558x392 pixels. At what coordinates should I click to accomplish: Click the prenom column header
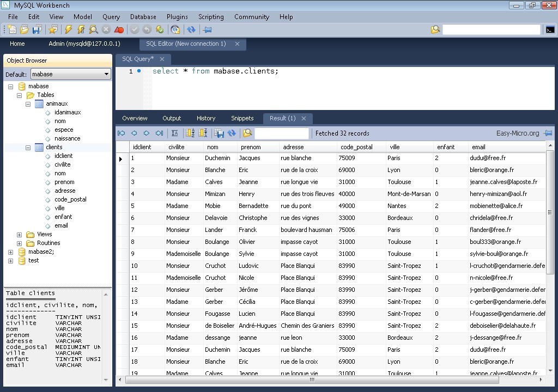pyautogui.click(x=258, y=147)
